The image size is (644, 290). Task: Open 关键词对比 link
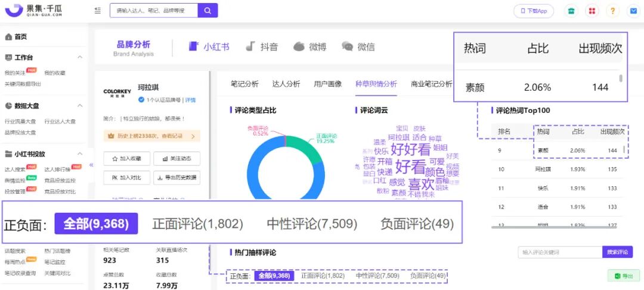57,273
